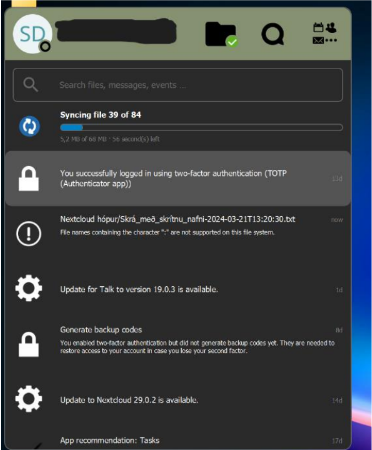Click gear icon beside Nextcloud 29.0.2 update
Viewport: 372px width, 450px height.
[29, 399]
